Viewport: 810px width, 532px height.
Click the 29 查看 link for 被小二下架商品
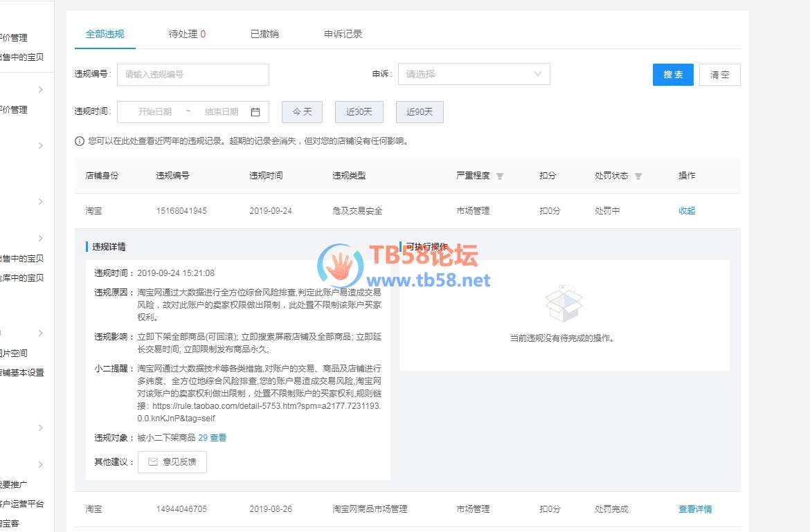pyautogui.click(x=213, y=438)
